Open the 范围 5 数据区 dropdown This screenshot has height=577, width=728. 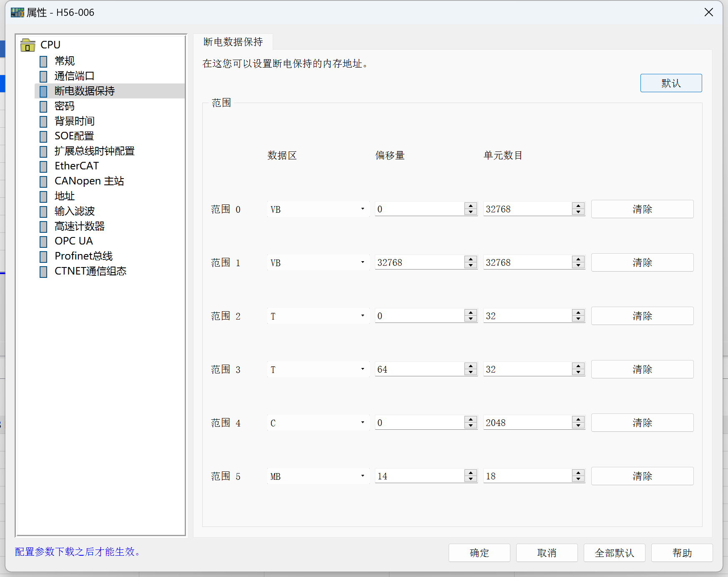pyautogui.click(x=318, y=476)
